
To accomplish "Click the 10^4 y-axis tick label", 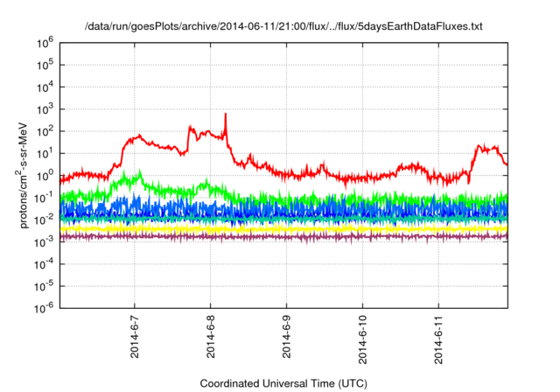I will click(x=45, y=87).
